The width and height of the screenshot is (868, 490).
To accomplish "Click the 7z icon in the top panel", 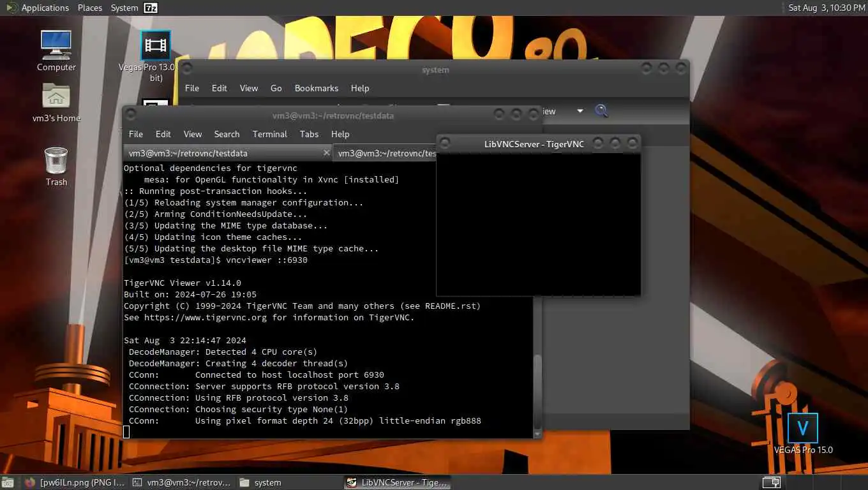I will coord(151,8).
